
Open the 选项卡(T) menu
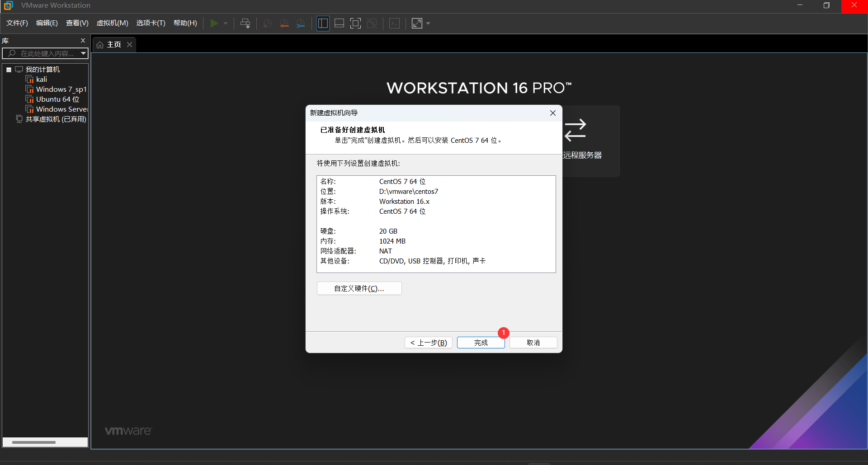151,23
